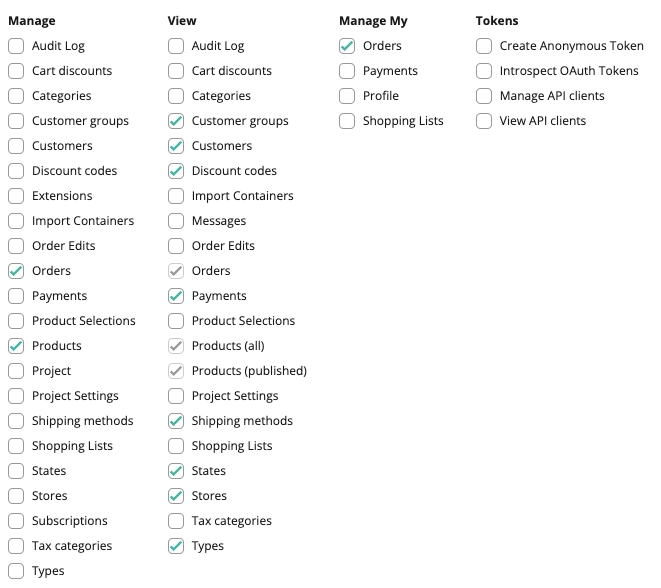The height and width of the screenshot is (588, 661).
Task: Uncheck View Customer groups permission
Action: tap(176, 121)
